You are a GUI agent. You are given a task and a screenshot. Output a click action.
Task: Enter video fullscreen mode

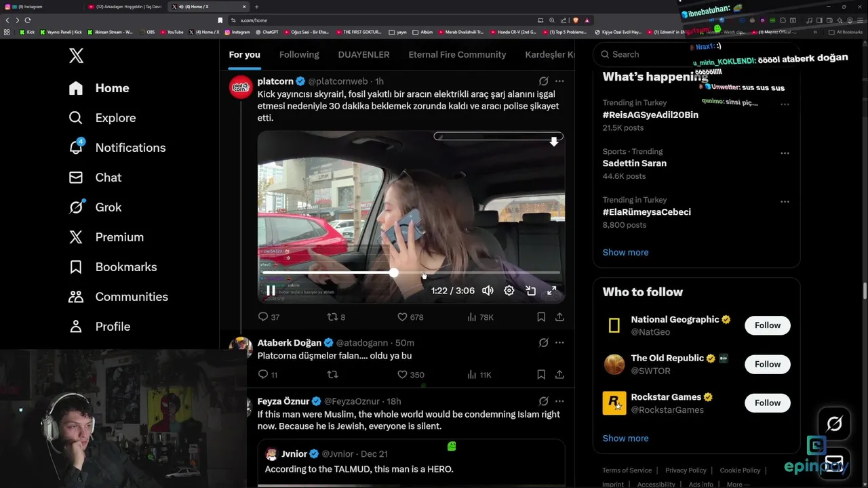[x=552, y=290]
